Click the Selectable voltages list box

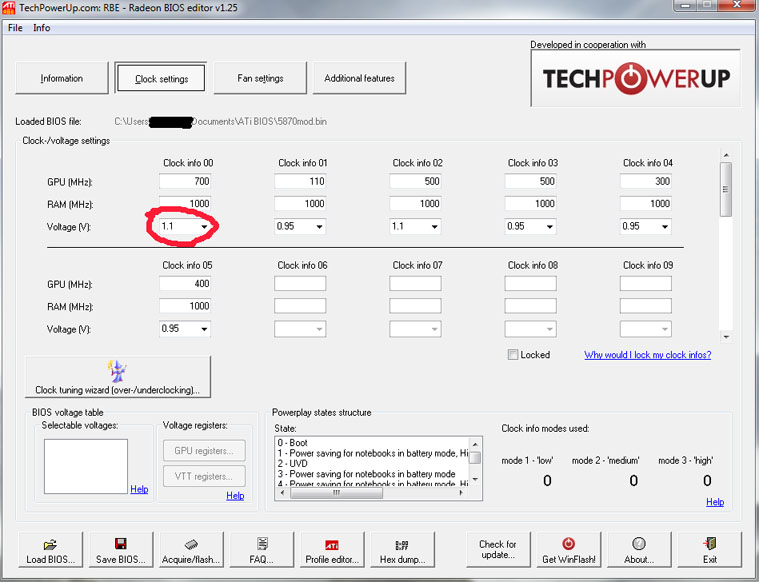click(86, 466)
